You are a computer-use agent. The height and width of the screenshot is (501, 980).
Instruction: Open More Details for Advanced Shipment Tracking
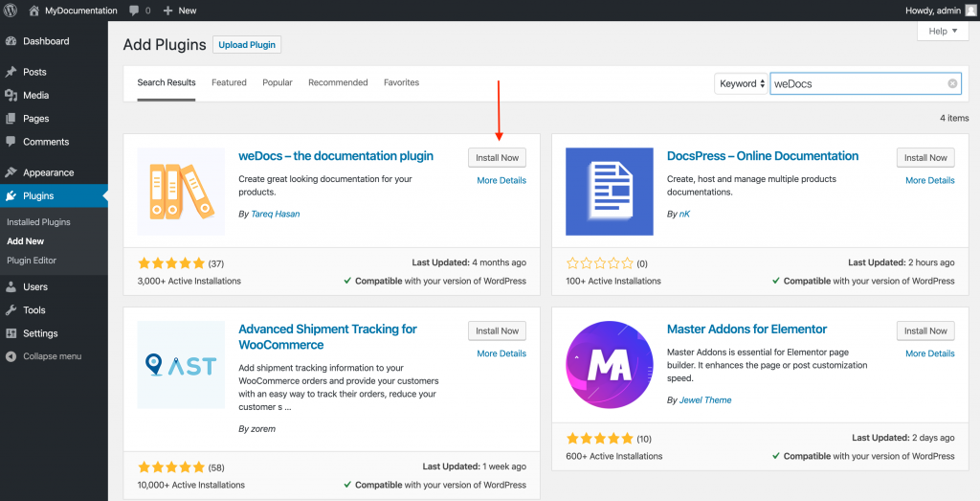(x=501, y=353)
